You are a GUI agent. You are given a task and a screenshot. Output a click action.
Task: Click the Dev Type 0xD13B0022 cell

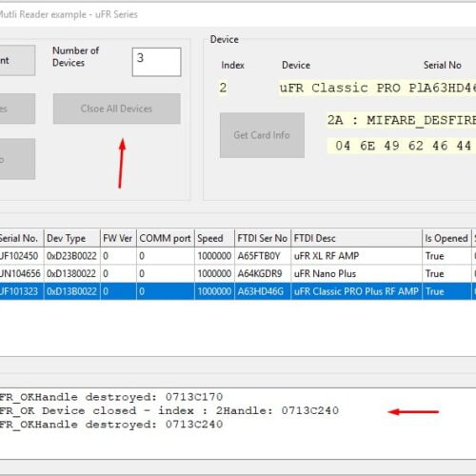71,291
